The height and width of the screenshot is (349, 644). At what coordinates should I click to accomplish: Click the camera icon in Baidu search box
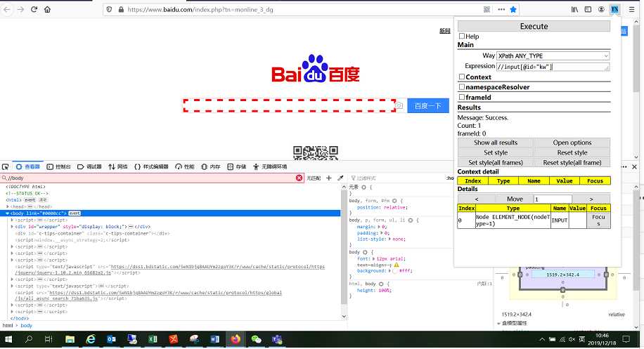399,106
